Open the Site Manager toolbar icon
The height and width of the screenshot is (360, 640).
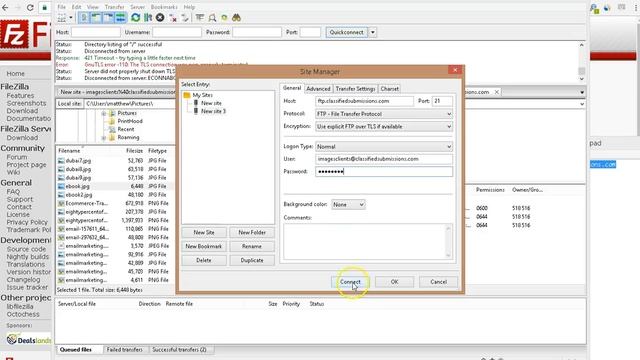pos(62,18)
